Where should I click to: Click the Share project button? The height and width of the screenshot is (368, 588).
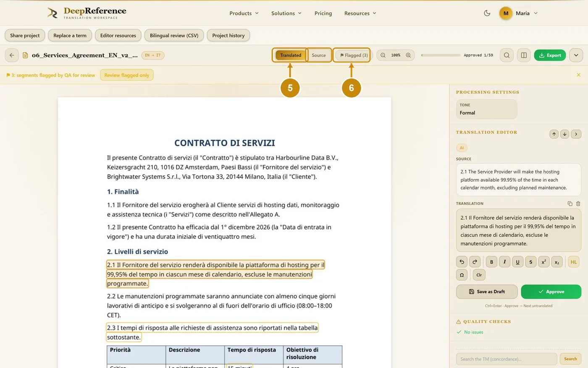25,35
